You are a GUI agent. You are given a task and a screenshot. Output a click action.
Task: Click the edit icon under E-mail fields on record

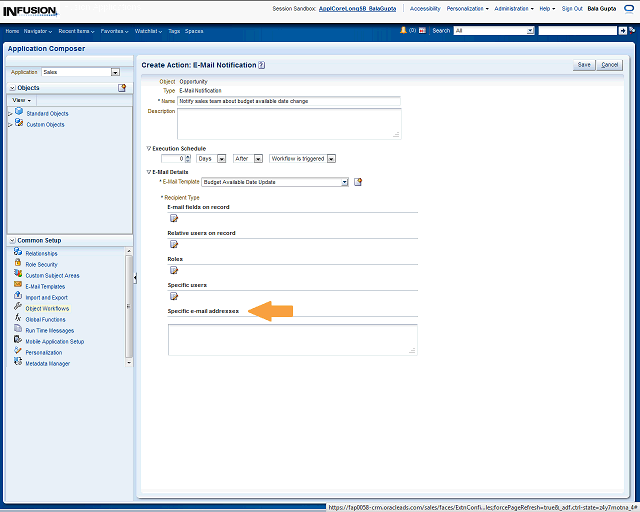(173, 219)
